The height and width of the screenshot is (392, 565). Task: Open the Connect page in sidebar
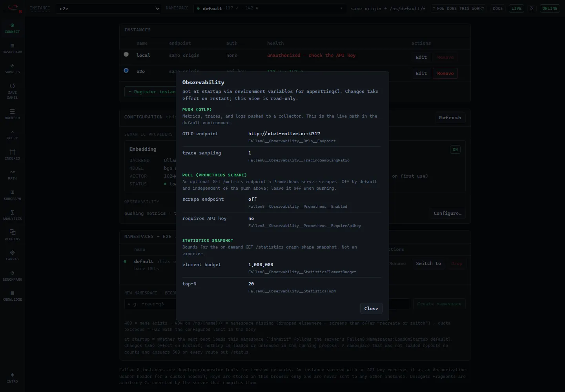pyautogui.click(x=12, y=28)
